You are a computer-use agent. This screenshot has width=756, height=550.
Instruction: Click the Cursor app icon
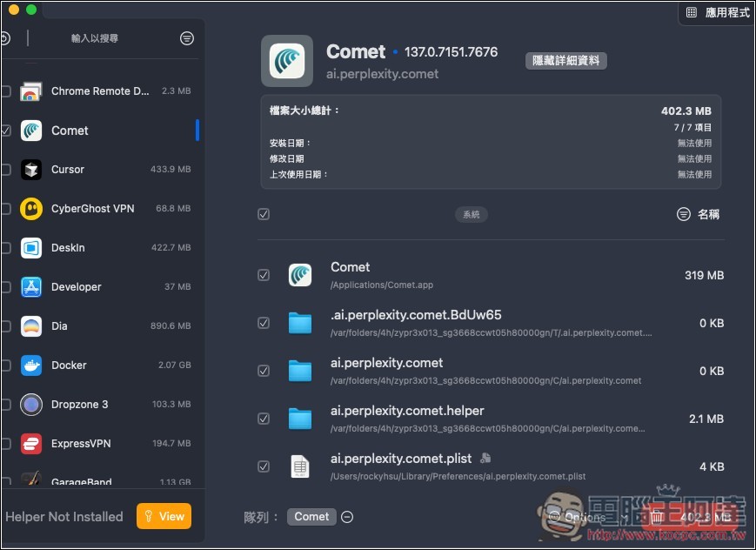click(x=30, y=170)
